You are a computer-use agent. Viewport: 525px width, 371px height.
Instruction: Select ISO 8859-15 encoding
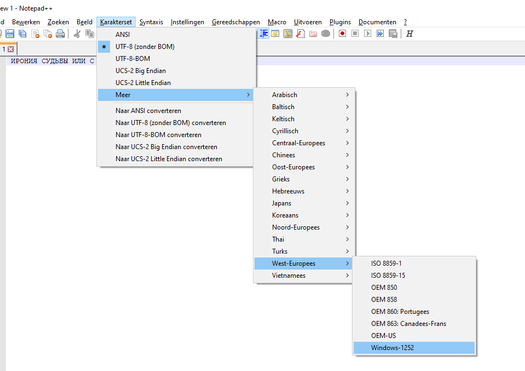click(x=414, y=276)
